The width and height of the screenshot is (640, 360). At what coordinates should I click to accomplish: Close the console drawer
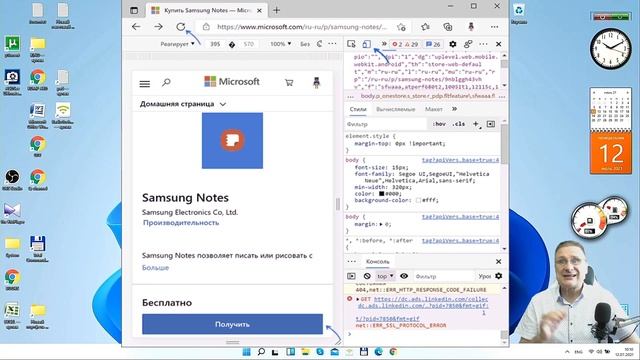pos(498,262)
